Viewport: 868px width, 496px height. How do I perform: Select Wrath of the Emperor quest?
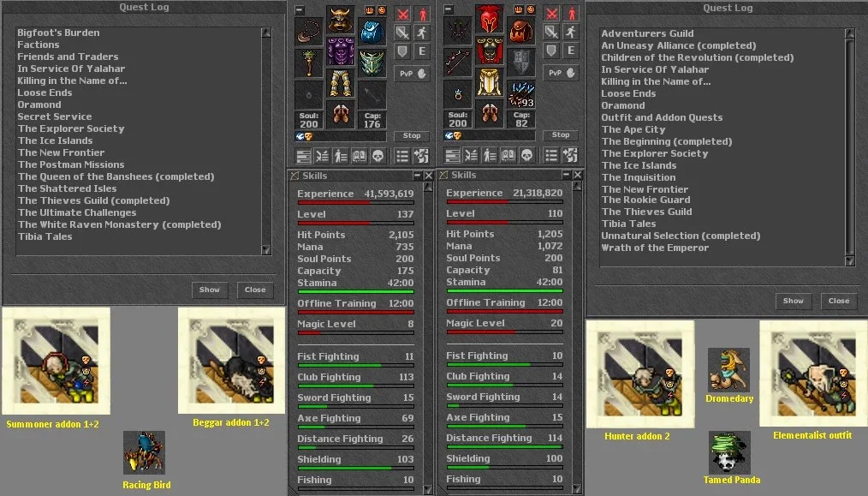[655, 248]
